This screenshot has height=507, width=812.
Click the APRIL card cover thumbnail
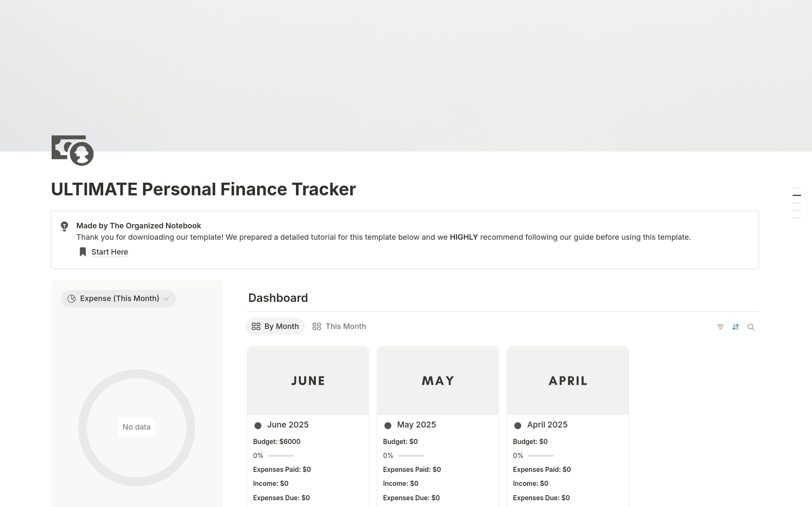pos(568,380)
